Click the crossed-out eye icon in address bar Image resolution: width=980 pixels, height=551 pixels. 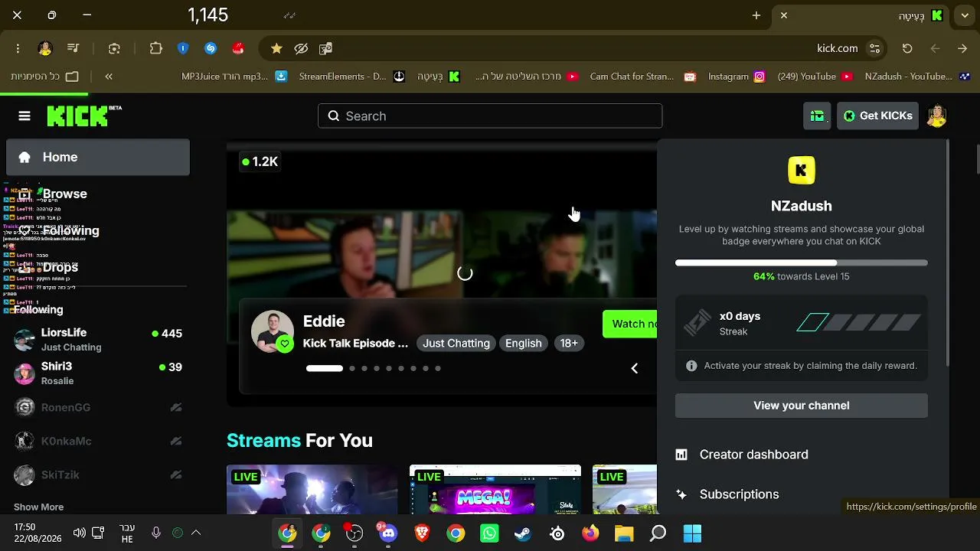pyautogui.click(x=301, y=48)
